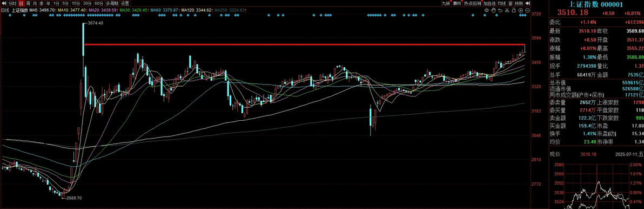
Task: Click the panel collapse arrow next to 预测
Action: (527, 3)
